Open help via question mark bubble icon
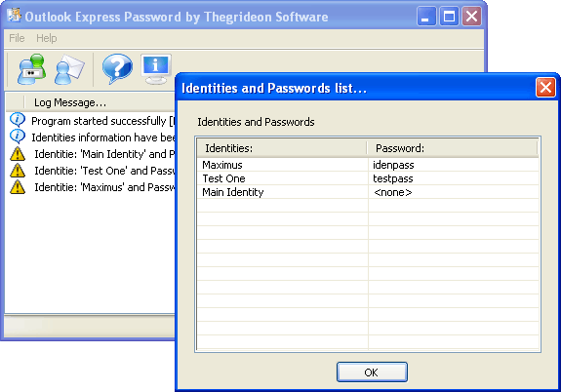The height and width of the screenshot is (392, 561). click(x=117, y=68)
